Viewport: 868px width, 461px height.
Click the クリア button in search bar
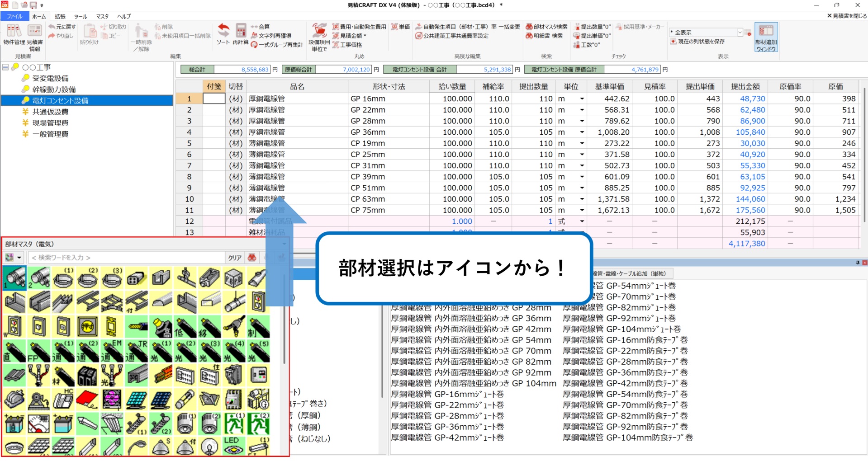(x=235, y=258)
